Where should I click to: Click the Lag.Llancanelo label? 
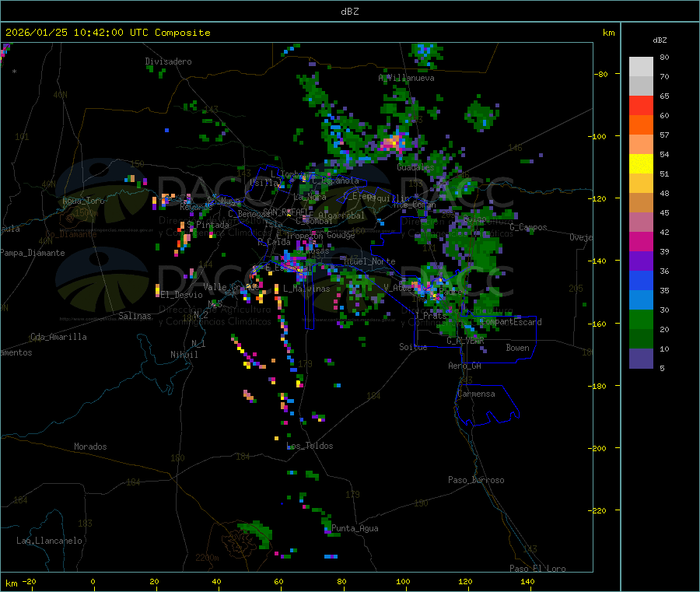[50, 541]
